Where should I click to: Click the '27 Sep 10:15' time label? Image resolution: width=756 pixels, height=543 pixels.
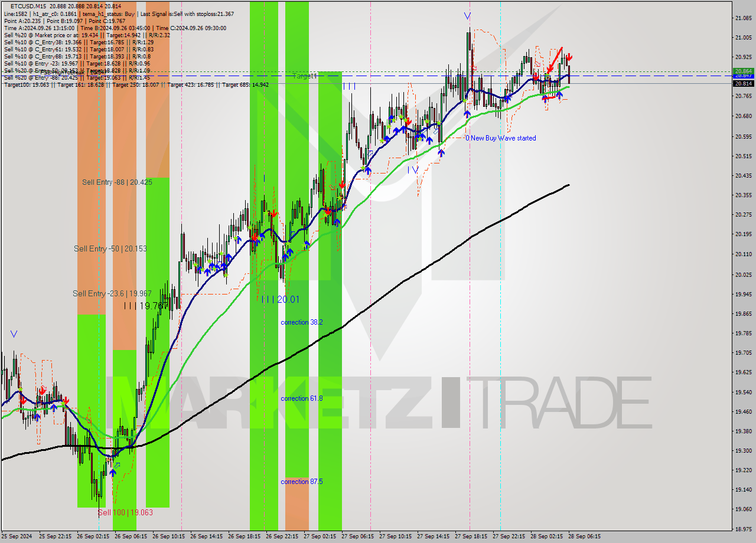[x=395, y=537]
